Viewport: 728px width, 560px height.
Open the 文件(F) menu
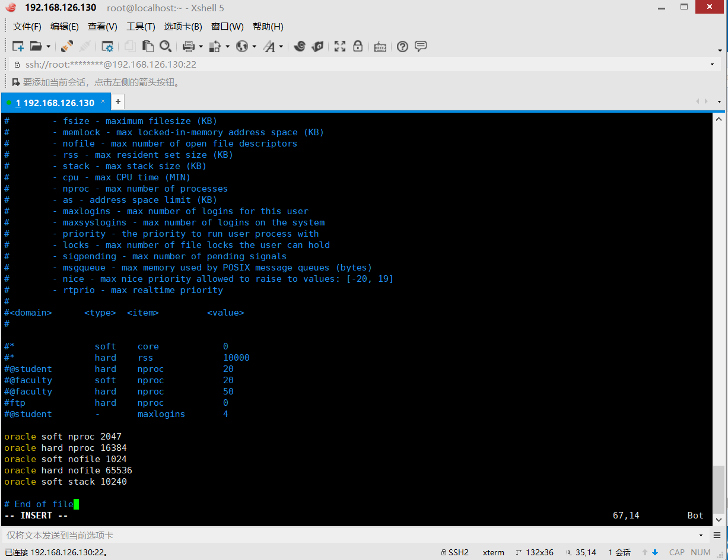[x=27, y=27]
